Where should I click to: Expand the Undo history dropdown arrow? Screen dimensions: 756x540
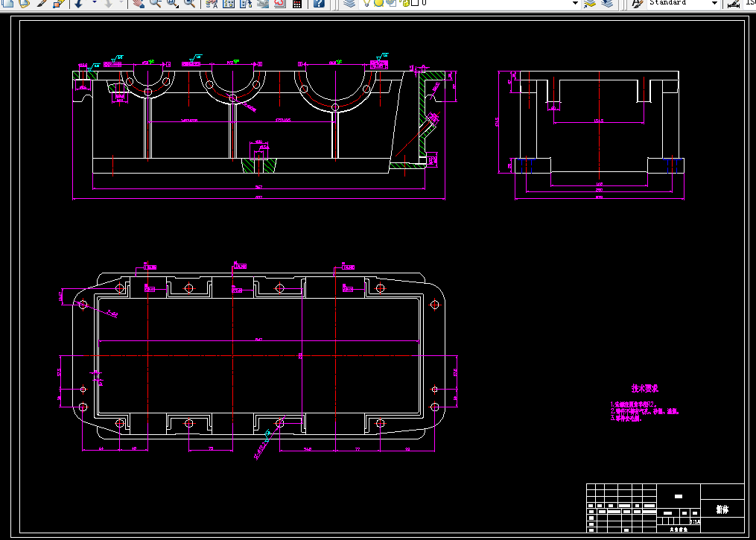tap(95, 2)
